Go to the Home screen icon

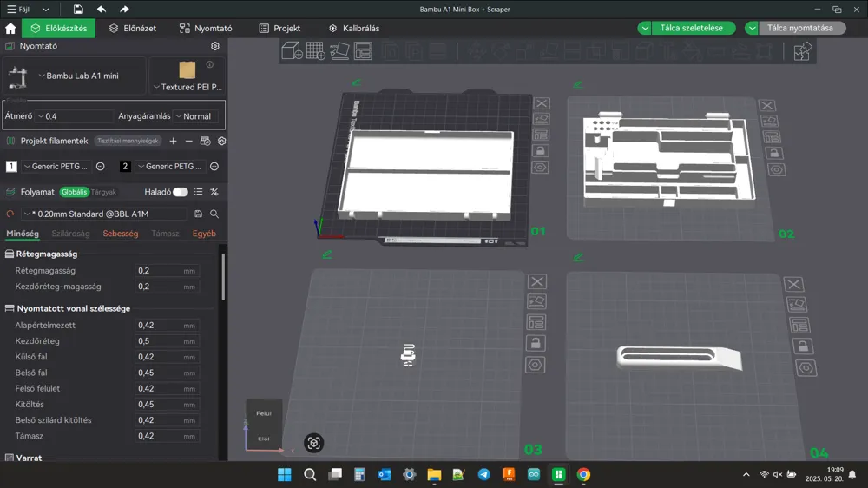10,29
